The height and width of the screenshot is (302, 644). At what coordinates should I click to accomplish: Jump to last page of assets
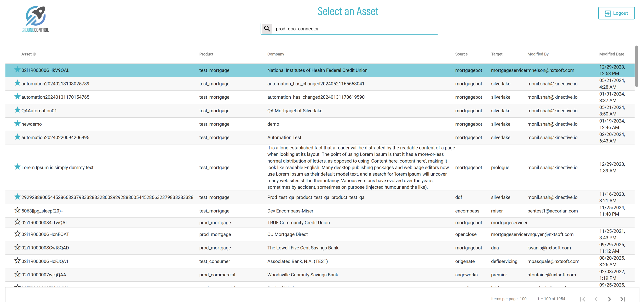[622, 299]
